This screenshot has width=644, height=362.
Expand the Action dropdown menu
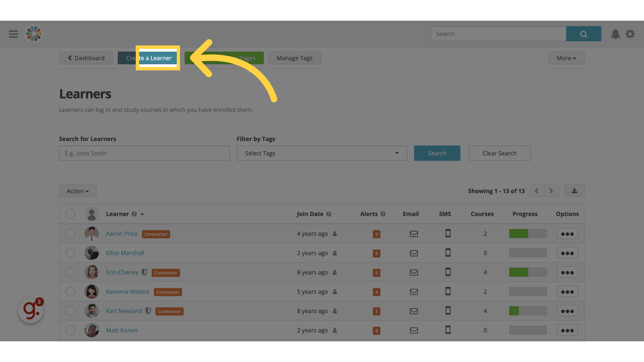(x=77, y=191)
